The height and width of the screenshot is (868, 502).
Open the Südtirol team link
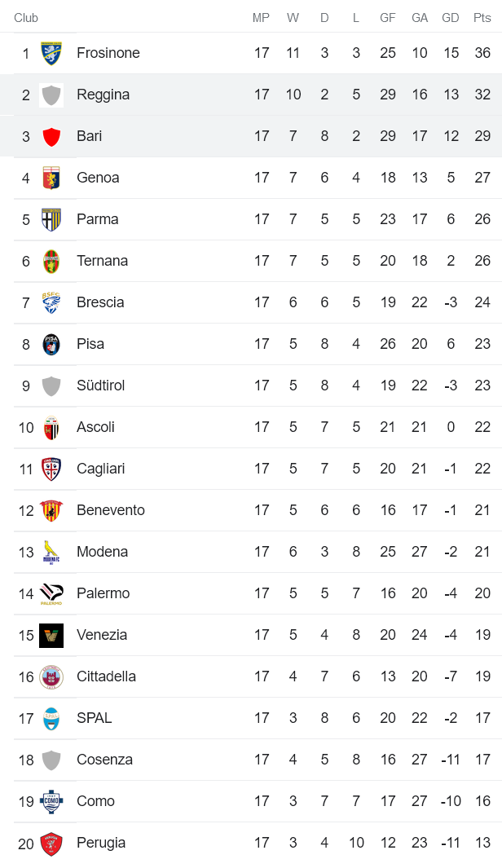pyautogui.click(x=100, y=386)
